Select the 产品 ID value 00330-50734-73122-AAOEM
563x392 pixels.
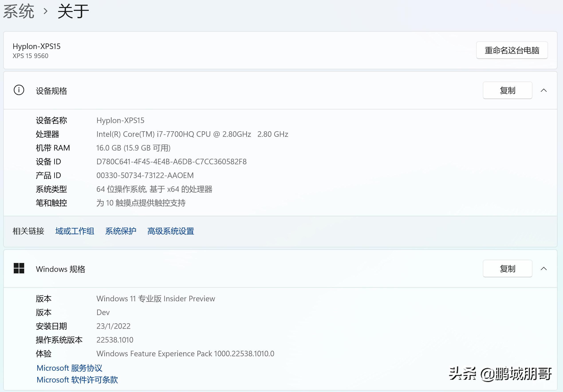[145, 175]
